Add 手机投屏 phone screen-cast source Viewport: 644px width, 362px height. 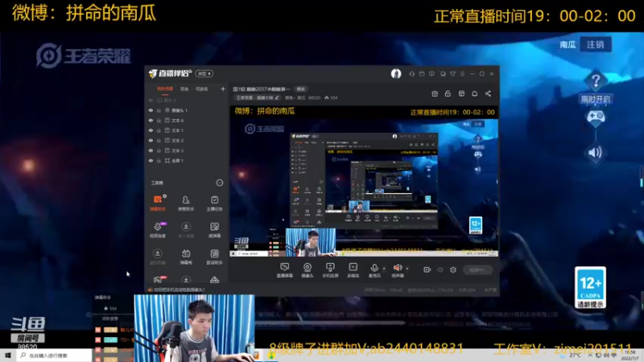click(330, 270)
